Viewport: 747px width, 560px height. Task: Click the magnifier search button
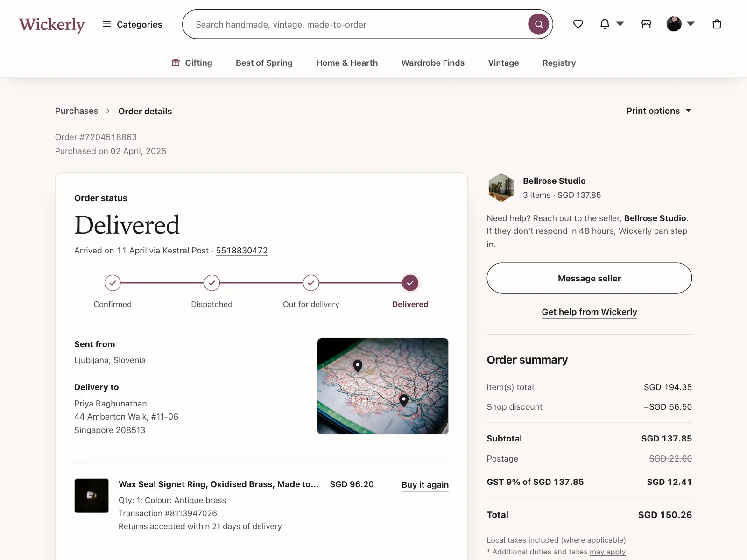(x=539, y=24)
